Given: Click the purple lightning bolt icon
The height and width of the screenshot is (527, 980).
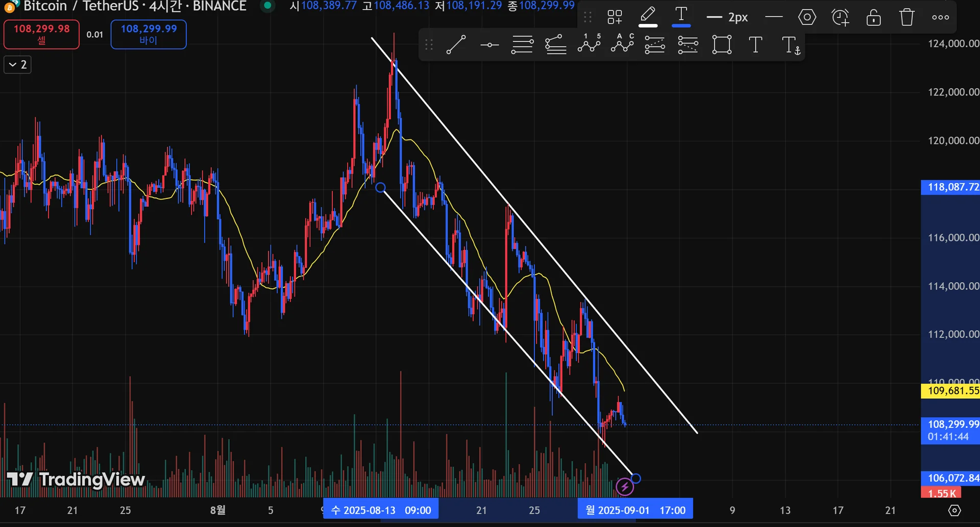Looking at the screenshot, I should click(x=625, y=487).
